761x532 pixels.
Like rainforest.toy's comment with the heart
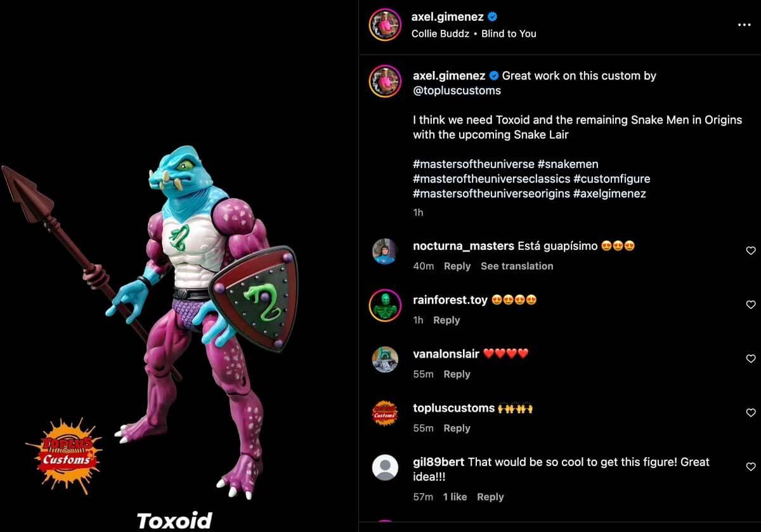point(751,305)
